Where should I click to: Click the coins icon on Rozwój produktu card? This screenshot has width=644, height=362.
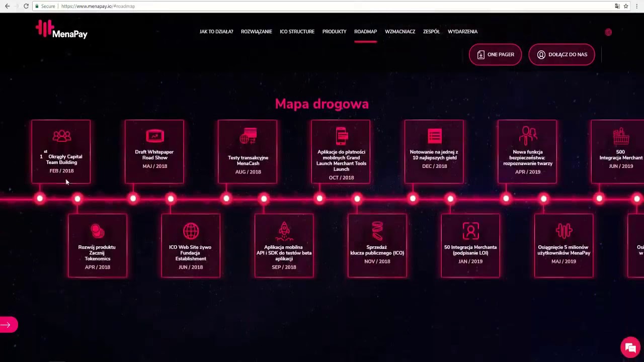98,231
